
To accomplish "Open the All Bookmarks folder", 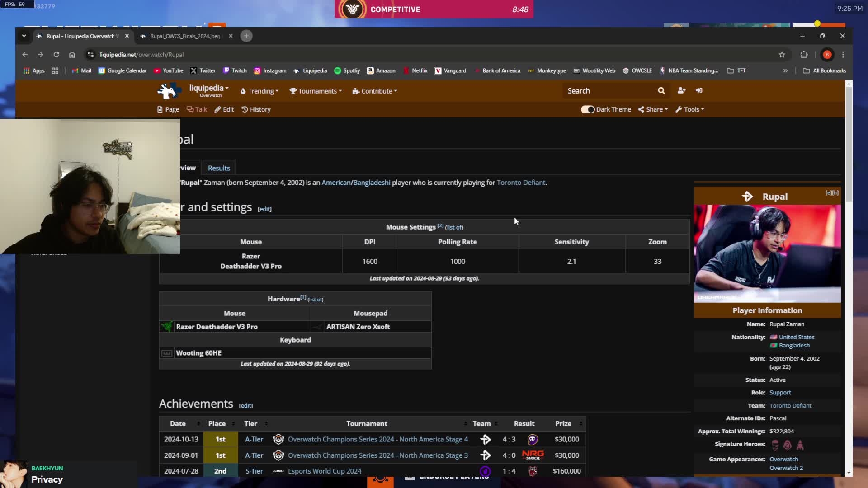I will [825, 71].
